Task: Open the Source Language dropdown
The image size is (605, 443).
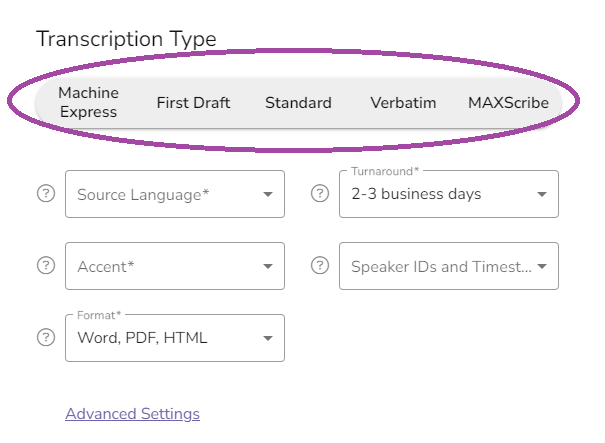Action: [x=175, y=194]
